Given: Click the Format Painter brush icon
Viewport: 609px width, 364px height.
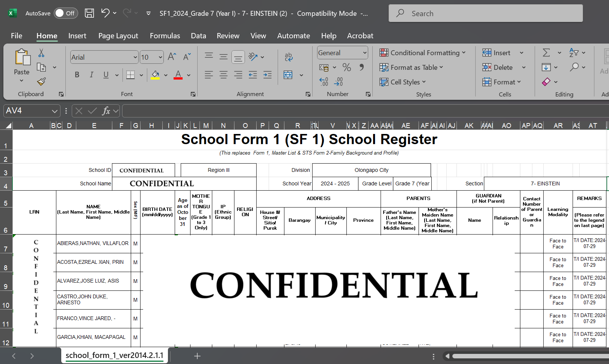Looking at the screenshot, I should [x=41, y=81].
